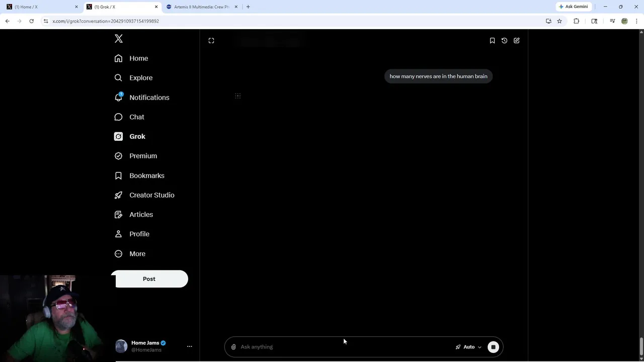Open account menu three dots
The image size is (644, 362).
coord(190,346)
